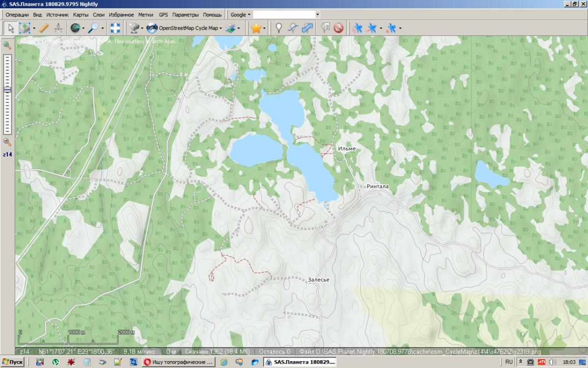Toggle the hide all placemarks red icon
This screenshot has height=368, width=588.
tap(338, 28)
